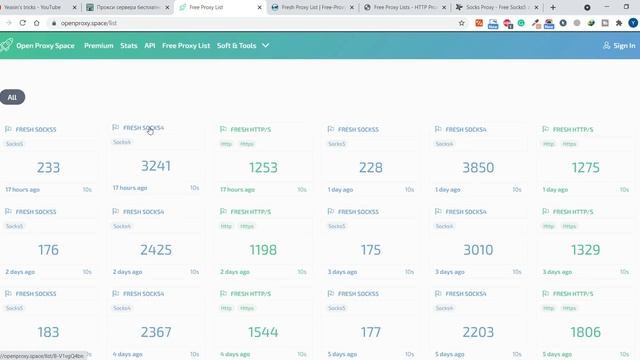Click the number 1198 on the HTTP/S card

point(263,250)
